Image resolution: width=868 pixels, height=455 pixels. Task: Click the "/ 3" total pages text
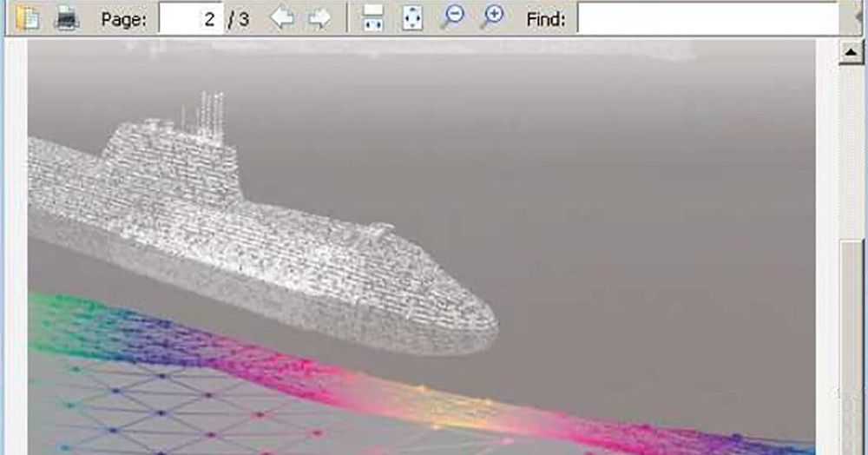[x=238, y=19]
